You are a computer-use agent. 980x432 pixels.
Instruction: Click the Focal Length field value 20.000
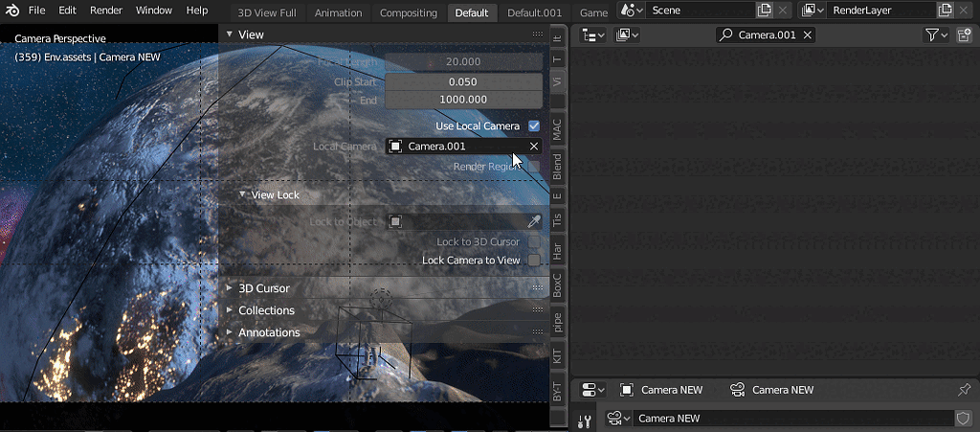click(463, 62)
